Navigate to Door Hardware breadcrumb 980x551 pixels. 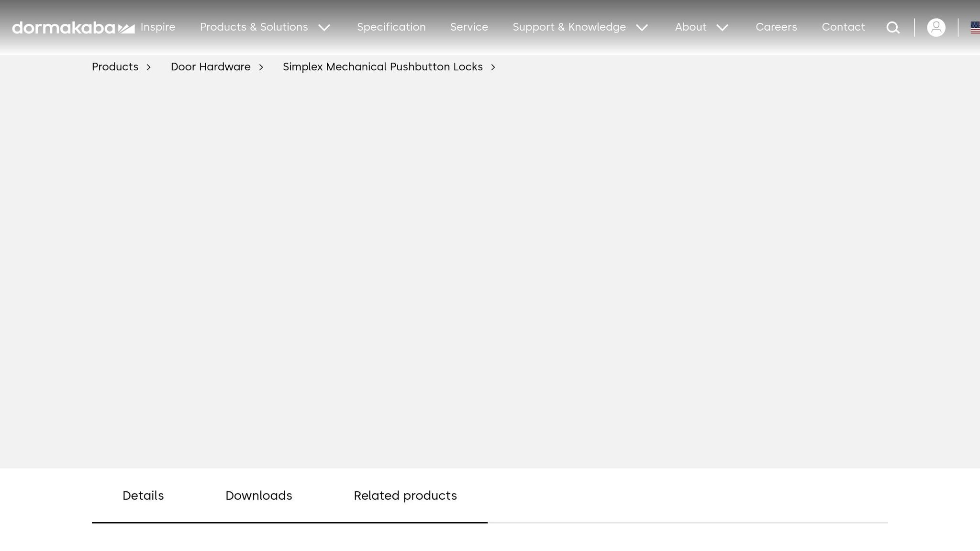(x=211, y=67)
